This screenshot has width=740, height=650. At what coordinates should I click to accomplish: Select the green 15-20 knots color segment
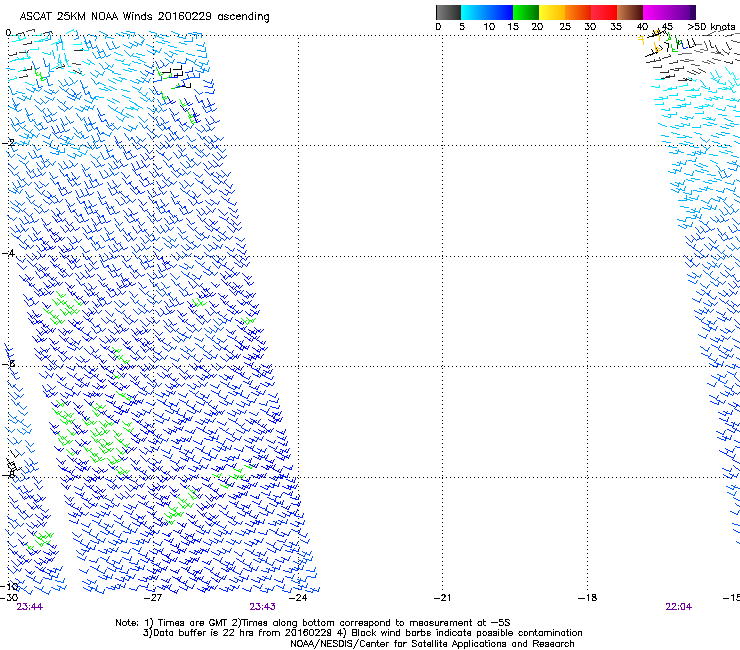(x=526, y=12)
